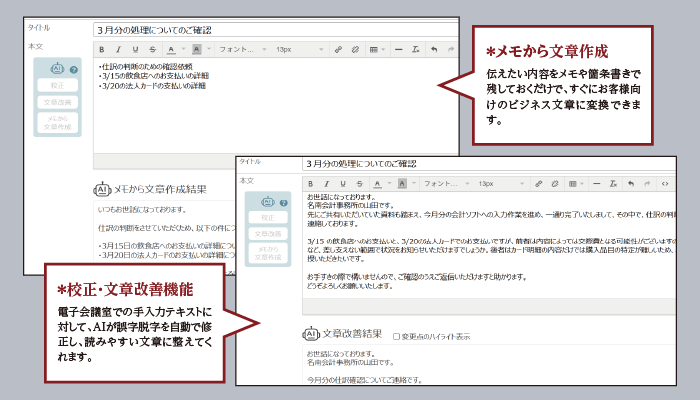Insert horizontal line in front window
700x400 pixels.
tap(597, 183)
